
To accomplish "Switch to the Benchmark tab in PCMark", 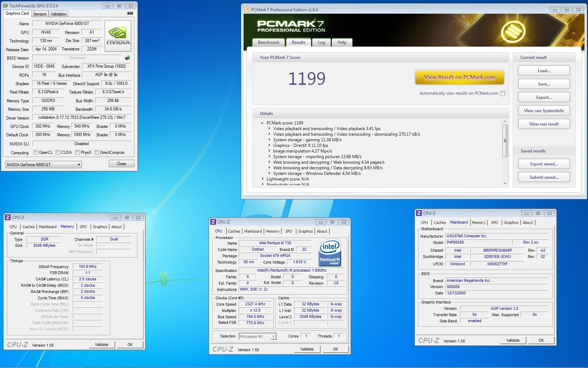I will tap(268, 42).
